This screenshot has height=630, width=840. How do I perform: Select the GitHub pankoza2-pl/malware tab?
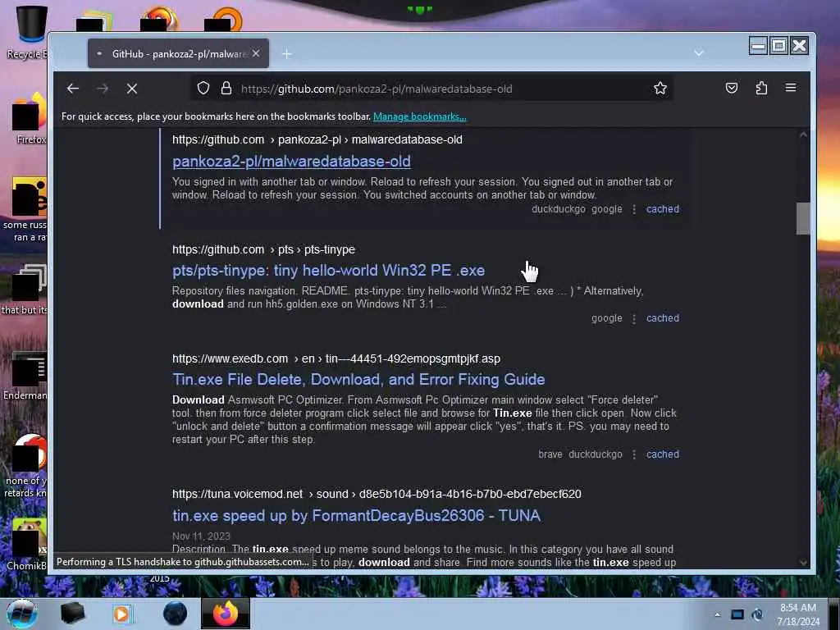178,53
